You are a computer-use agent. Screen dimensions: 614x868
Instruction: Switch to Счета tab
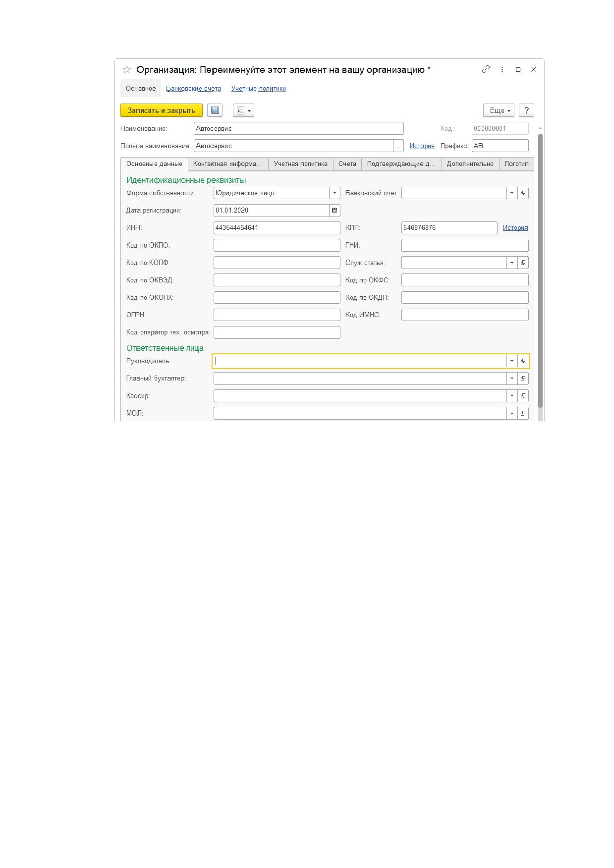pyautogui.click(x=347, y=164)
